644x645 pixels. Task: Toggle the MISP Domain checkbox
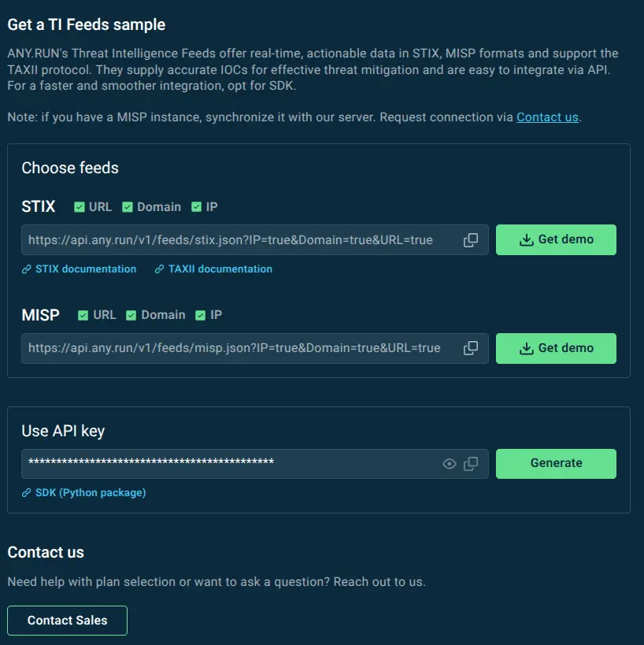131,315
